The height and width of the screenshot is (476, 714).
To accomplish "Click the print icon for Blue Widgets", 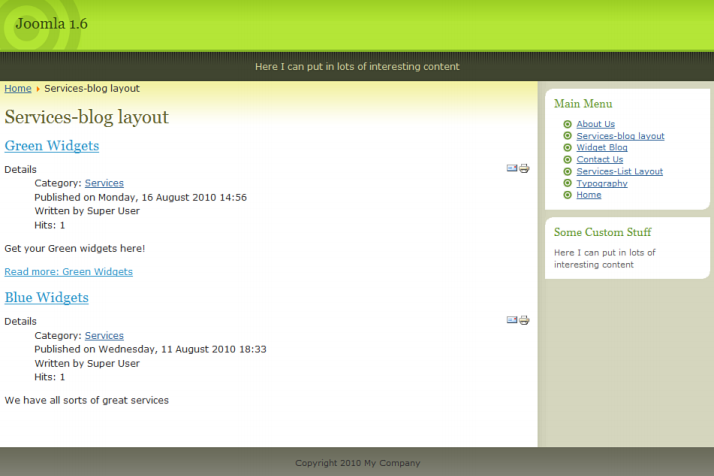I will [x=524, y=320].
